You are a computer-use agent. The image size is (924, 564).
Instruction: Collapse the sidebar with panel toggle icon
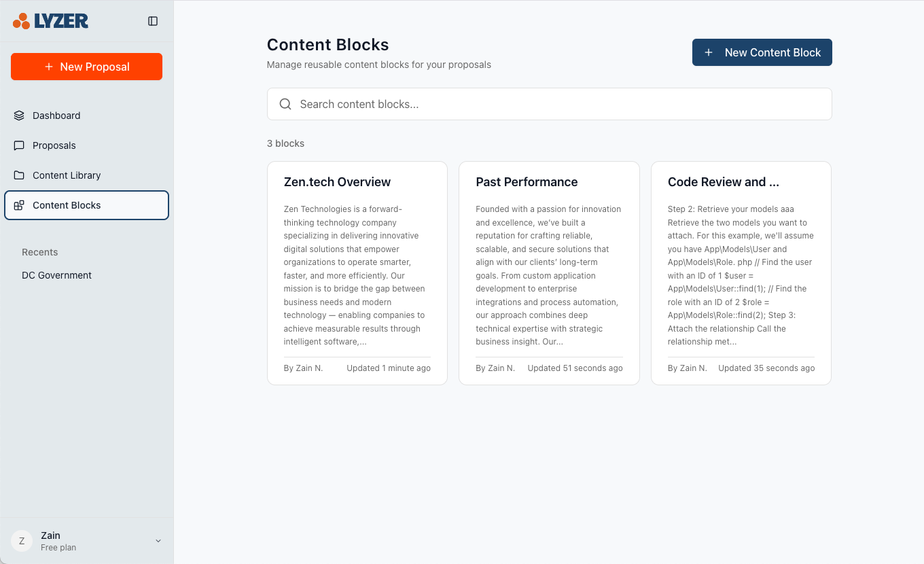[x=153, y=21]
